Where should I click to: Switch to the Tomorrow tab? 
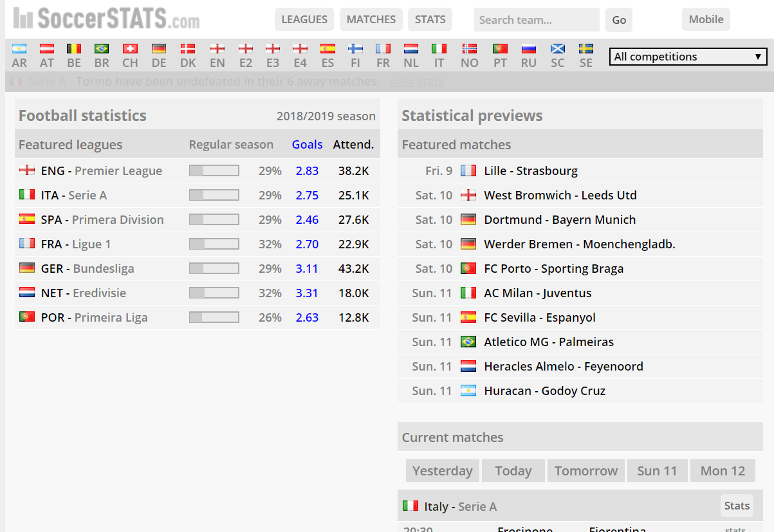tap(586, 471)
